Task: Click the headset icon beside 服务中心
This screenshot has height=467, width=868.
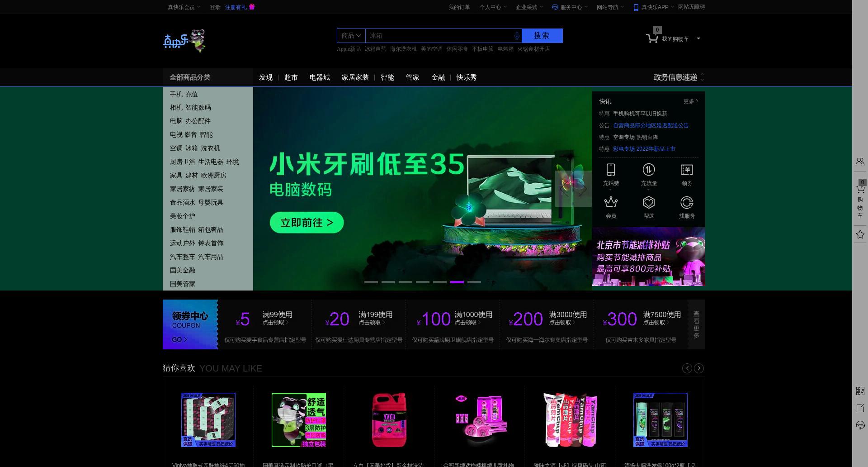Action: 555,7
